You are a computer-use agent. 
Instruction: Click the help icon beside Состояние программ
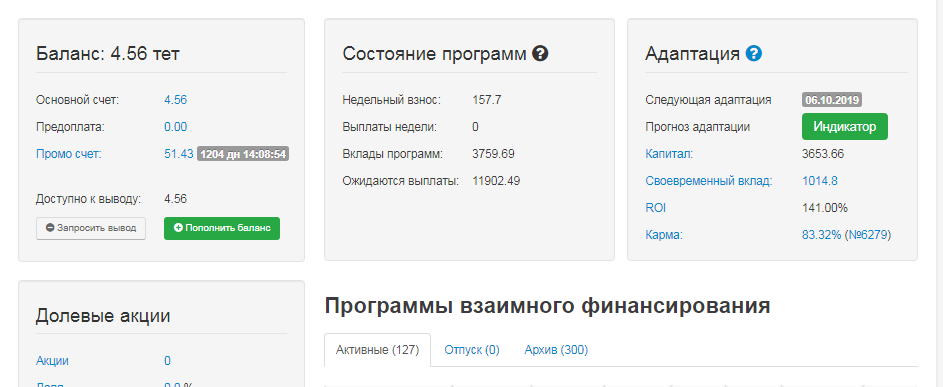pos(540,54)
